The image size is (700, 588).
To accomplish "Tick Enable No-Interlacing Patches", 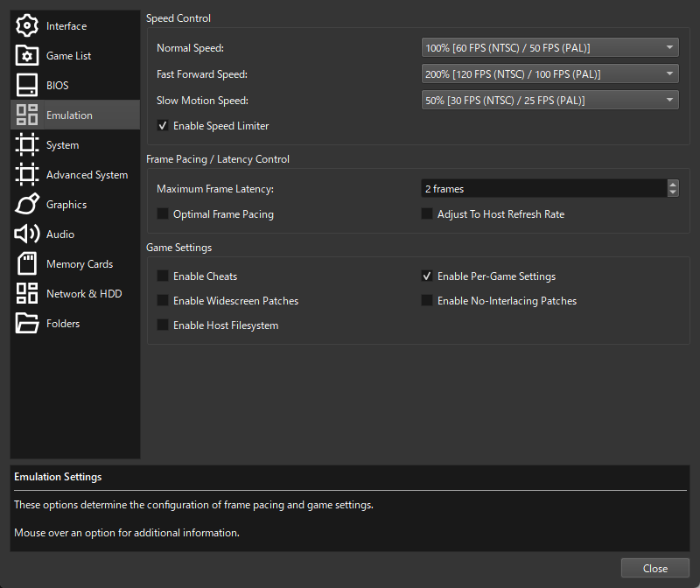I will [x=427, y=300].
